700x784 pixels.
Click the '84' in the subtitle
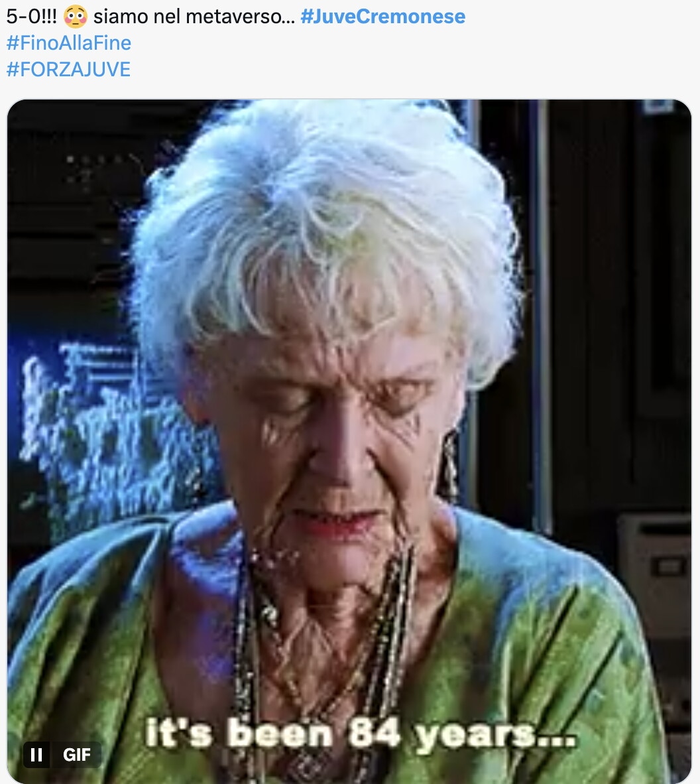(375, 733)
